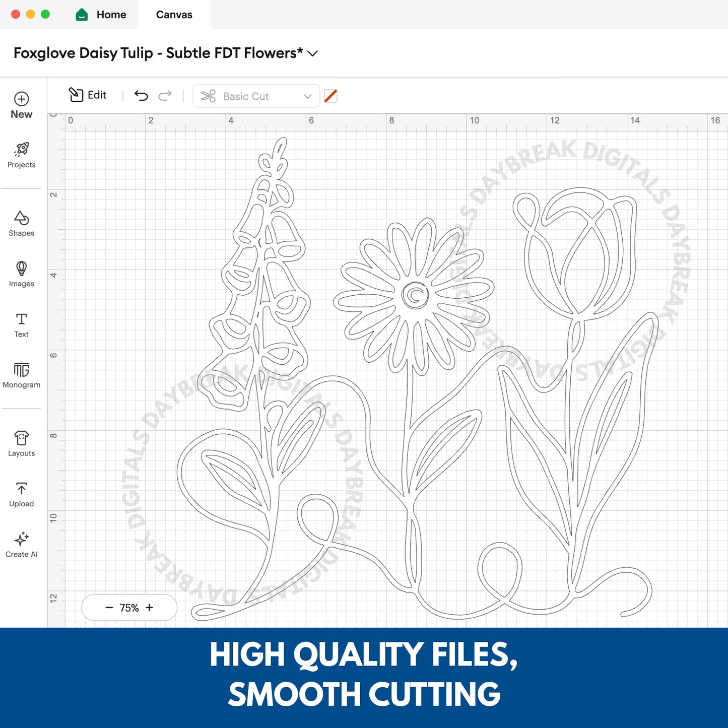Zoom in with the plus button
The width and height of the screenshot is (728, 728).
click(150, 608)
